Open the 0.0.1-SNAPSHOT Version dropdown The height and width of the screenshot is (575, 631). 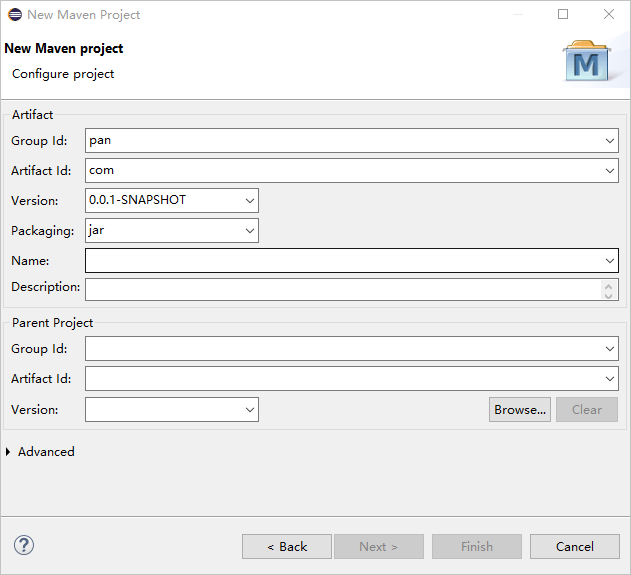coord(250,200)
